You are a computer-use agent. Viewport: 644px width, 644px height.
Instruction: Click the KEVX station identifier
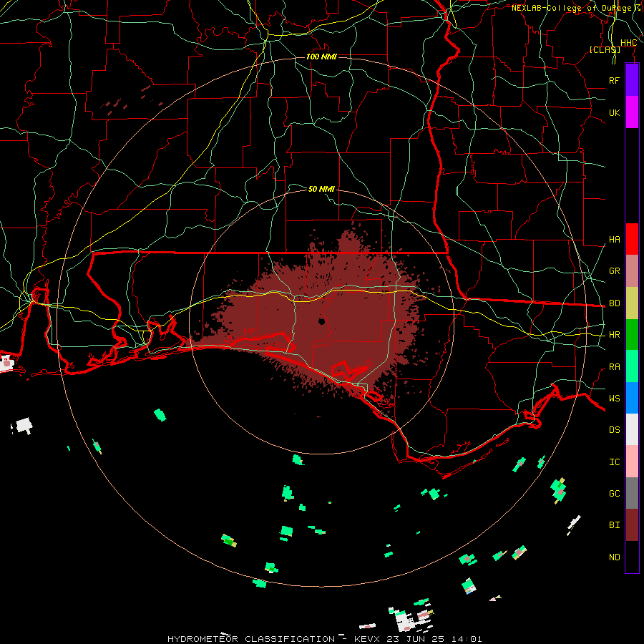[367, 639]
